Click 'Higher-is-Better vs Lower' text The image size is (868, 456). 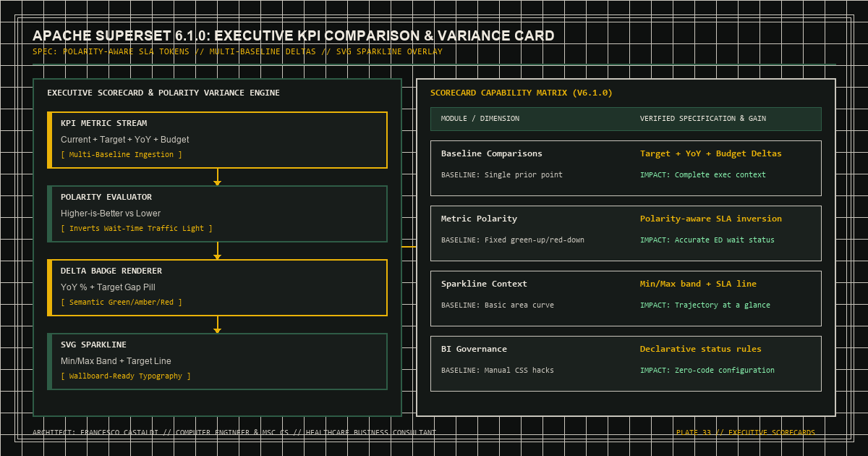[x=111, y=214]
